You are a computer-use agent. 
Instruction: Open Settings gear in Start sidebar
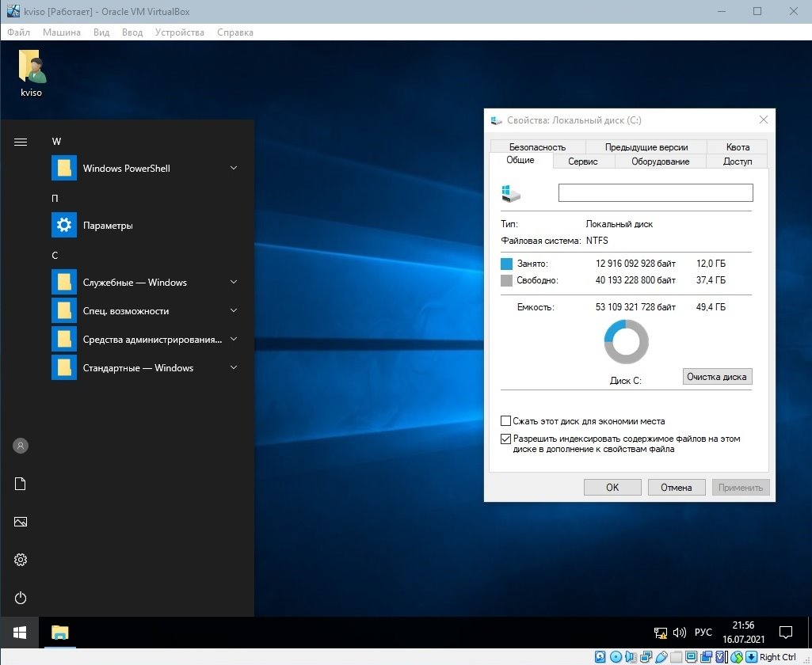(x=21, y=560)
